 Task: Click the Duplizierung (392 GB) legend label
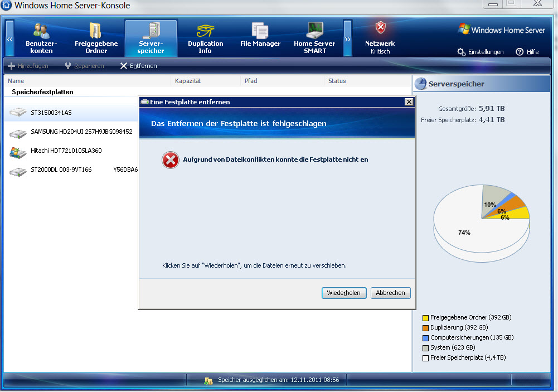pyautogui.click(x=459, y=327)
